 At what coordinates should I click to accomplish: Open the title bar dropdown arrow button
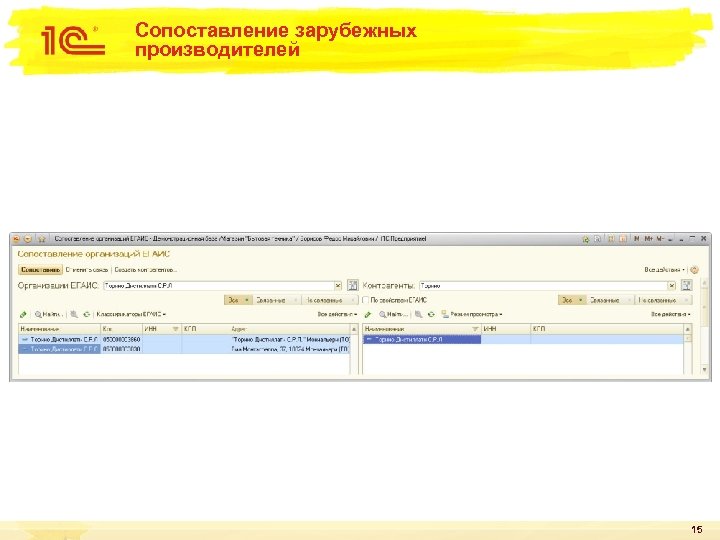click(x=28, y=239)
